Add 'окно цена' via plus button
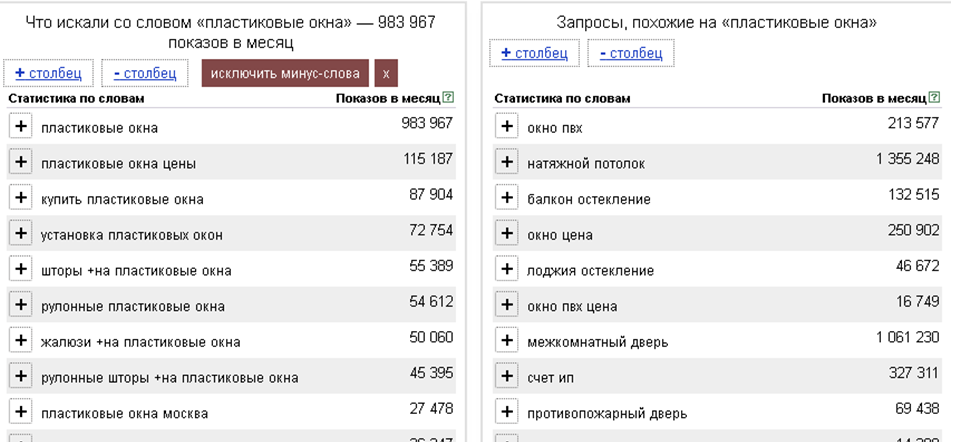Image resolution: width=960 pixels, height=442 pixels. point(506,233)
